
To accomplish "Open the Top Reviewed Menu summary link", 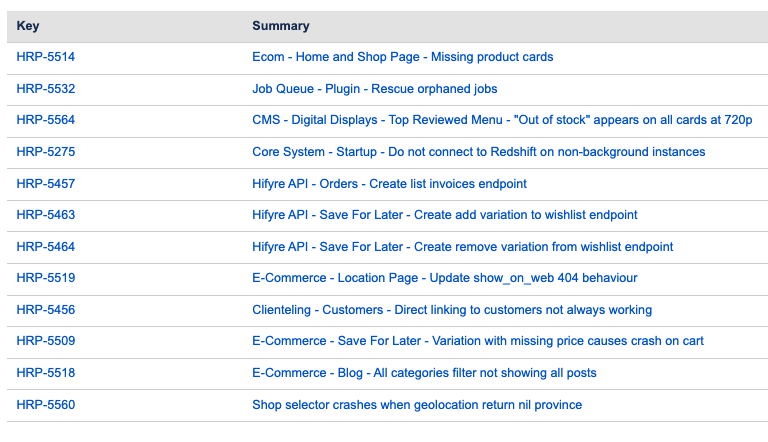I will [501, 120].
